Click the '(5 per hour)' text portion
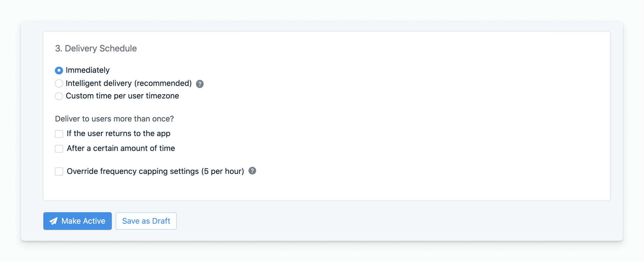 click(223, 171)
